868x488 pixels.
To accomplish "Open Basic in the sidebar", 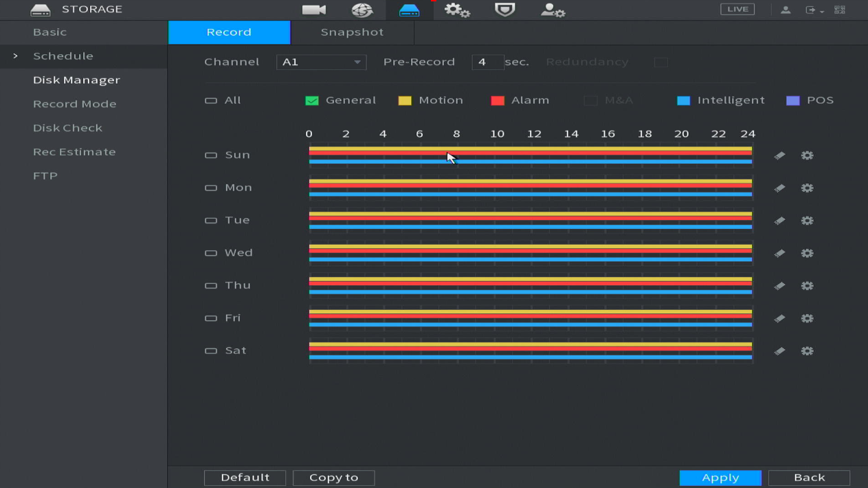I will click(x=50, y=32).
